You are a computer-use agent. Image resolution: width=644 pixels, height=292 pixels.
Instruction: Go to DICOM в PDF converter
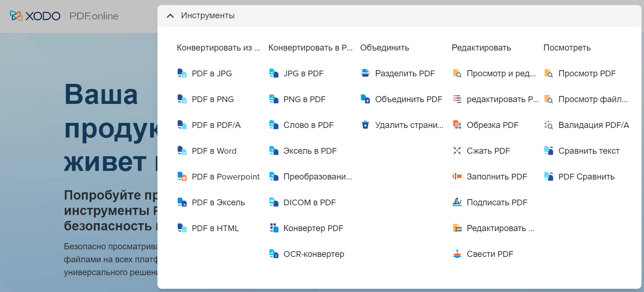309,202
